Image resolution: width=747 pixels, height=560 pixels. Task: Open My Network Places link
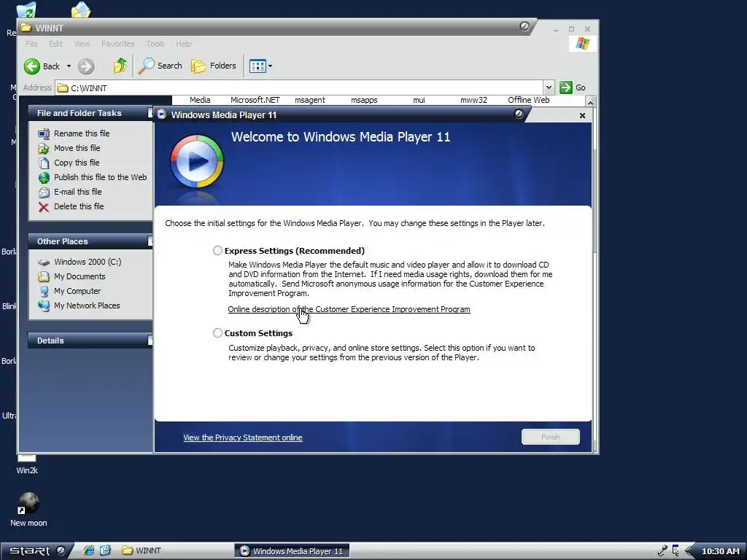[x=87, y=306]
